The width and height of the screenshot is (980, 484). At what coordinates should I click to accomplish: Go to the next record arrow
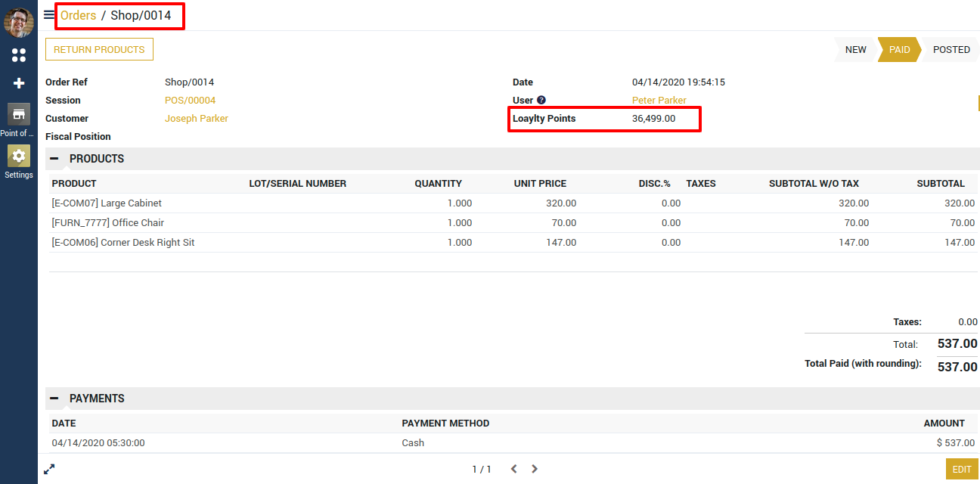(x=535, y=469)
